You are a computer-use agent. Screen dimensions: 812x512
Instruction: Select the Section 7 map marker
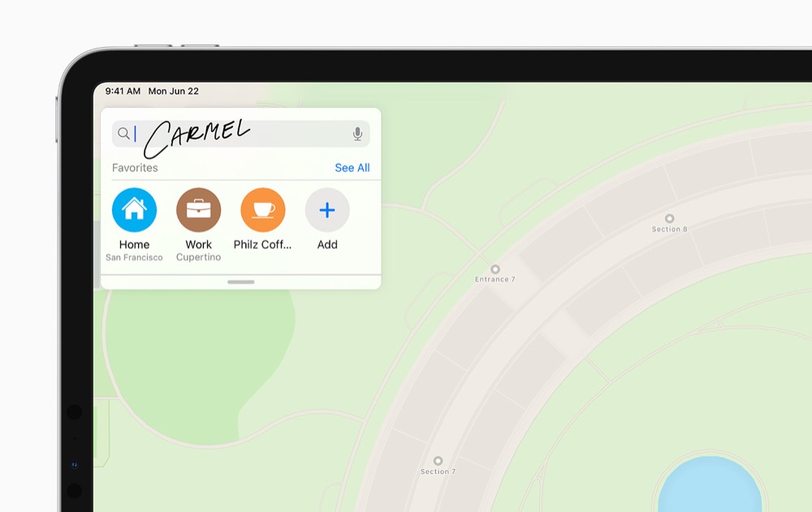tap(438, 461)
